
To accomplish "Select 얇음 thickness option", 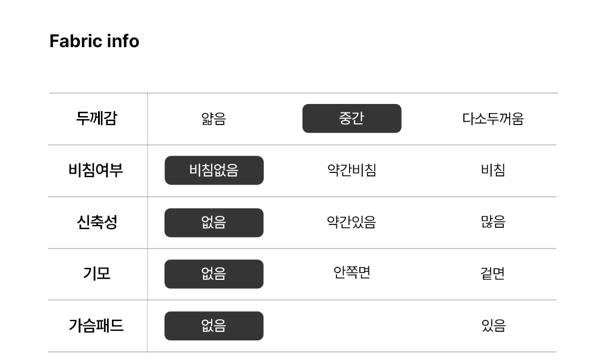I will tap(214, 119).
